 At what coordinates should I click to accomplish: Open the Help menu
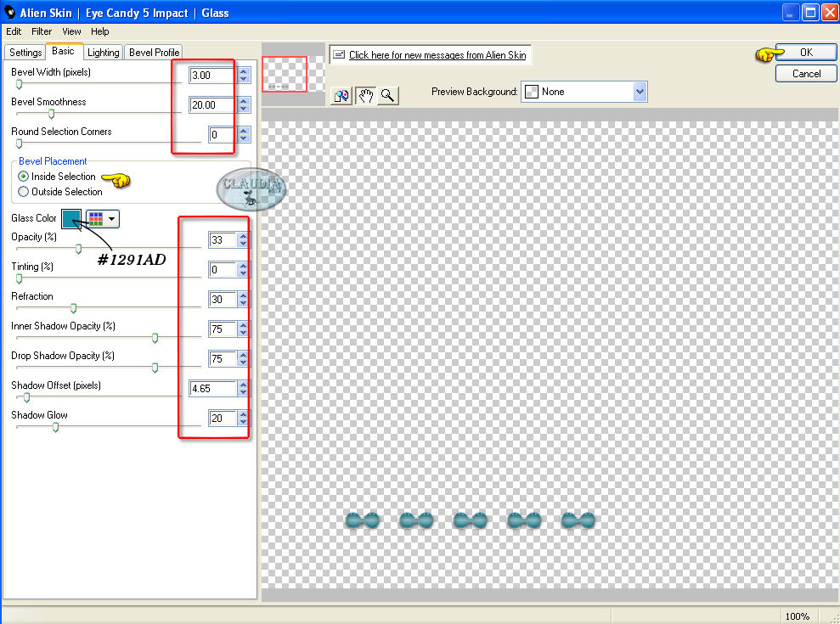tap(99, 31)
